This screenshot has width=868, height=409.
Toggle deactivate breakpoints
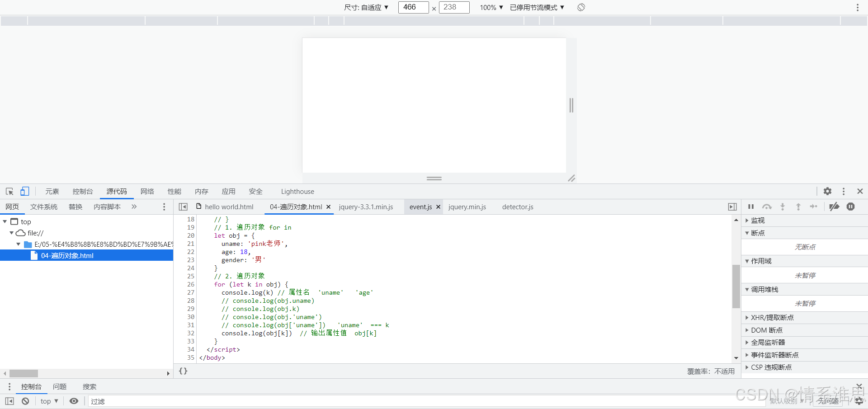coord(834,207)
